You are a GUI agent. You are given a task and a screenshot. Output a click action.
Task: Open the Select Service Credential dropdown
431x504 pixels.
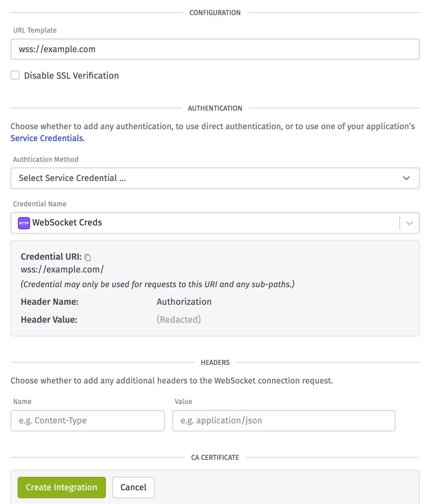click(215, 178)
